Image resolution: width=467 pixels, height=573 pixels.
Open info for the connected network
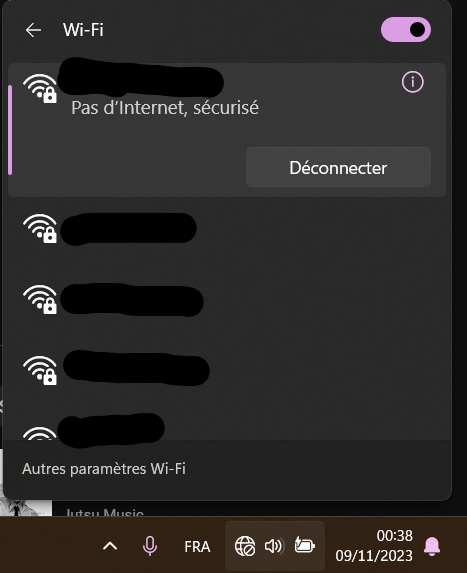pos(413,82)
